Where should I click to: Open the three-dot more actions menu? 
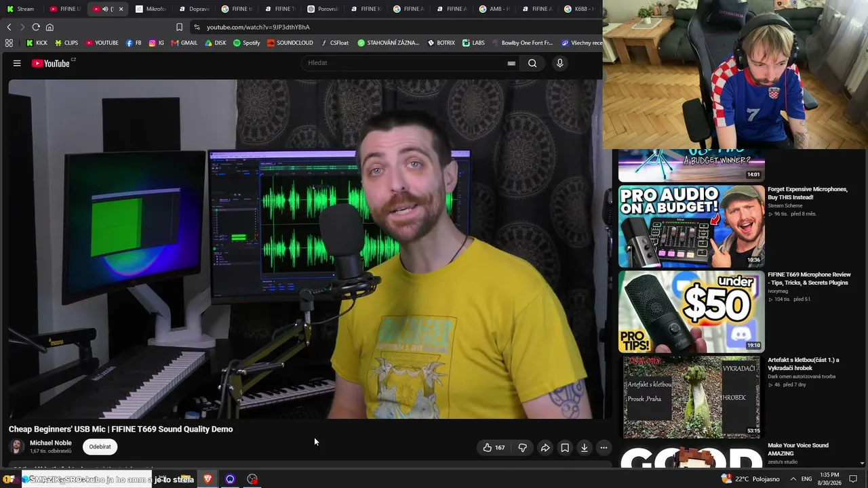point(604,447)
